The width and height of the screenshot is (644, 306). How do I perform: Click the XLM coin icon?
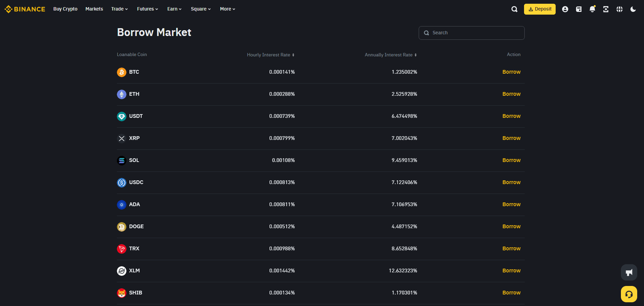[122, 271]
